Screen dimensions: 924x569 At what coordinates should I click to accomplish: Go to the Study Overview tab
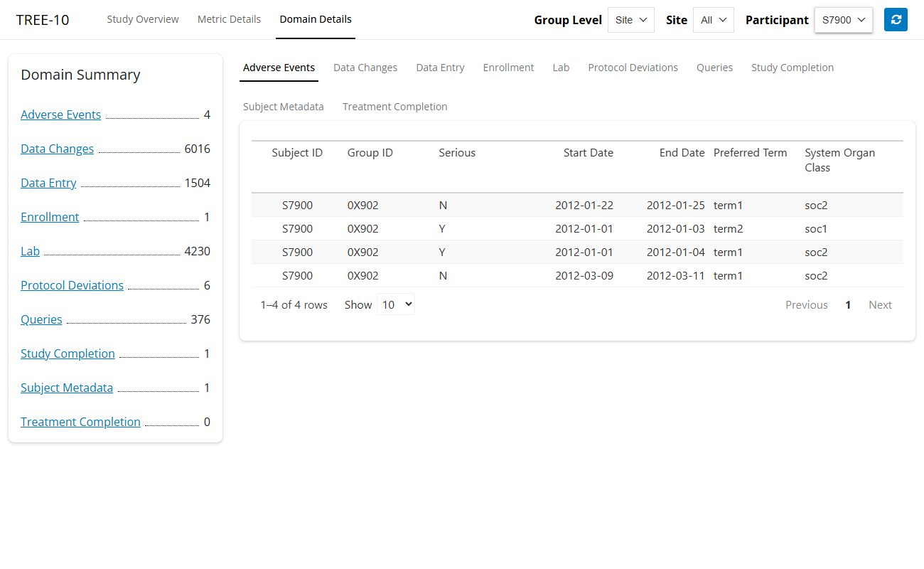[143, 19]
